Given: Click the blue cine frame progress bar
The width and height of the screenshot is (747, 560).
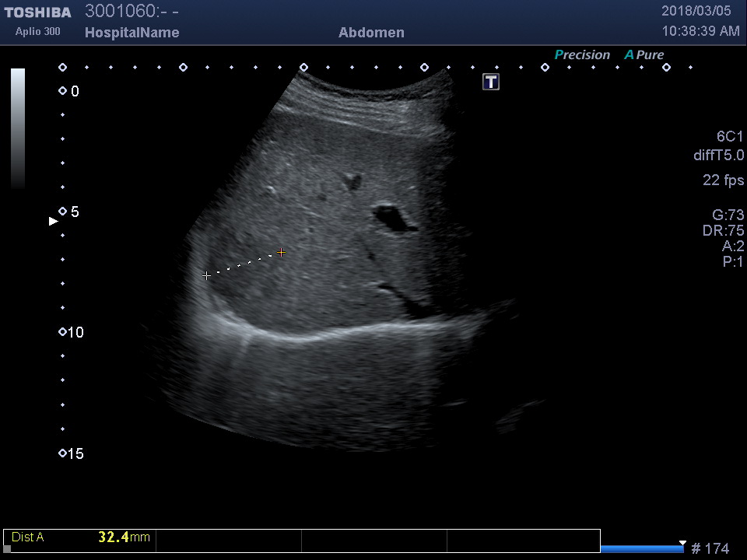Looking at the screenshot, I should [x=642, y=548].
